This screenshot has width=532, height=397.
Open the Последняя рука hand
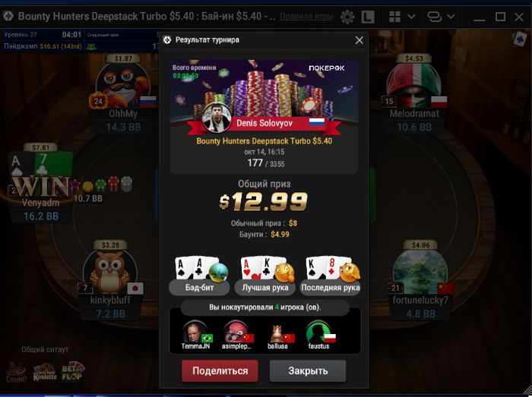[330, 276]
